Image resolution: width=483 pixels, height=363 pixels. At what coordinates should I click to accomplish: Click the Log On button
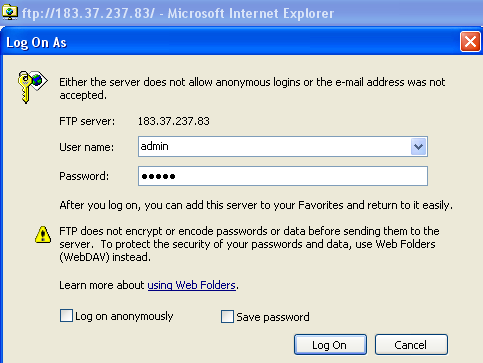pyautogui.click(x=330, y=345)
